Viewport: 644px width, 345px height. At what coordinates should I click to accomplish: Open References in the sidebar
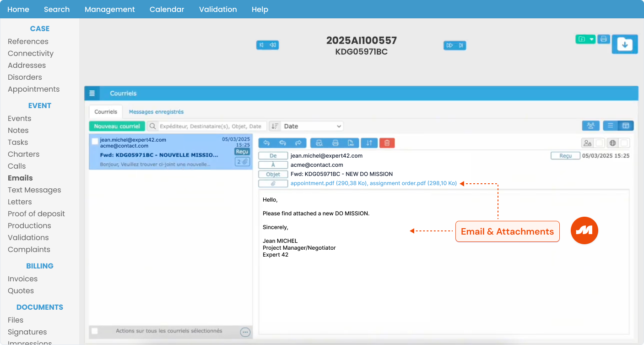[28, 41]
